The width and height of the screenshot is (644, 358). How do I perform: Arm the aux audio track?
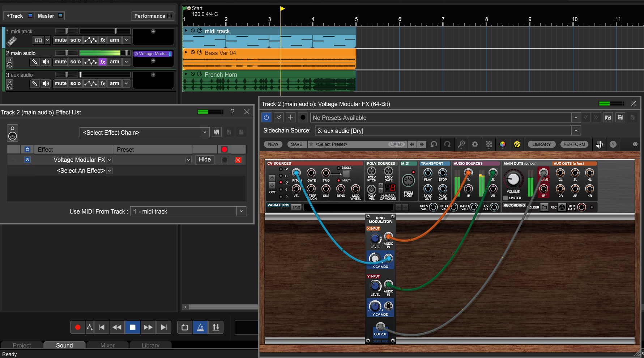[x=115, y=84]
